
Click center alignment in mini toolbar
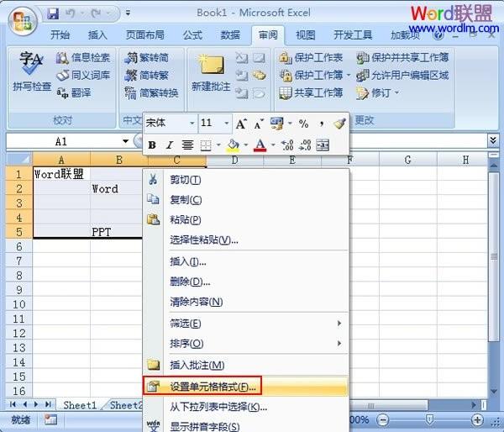click(x=187, y=145)
